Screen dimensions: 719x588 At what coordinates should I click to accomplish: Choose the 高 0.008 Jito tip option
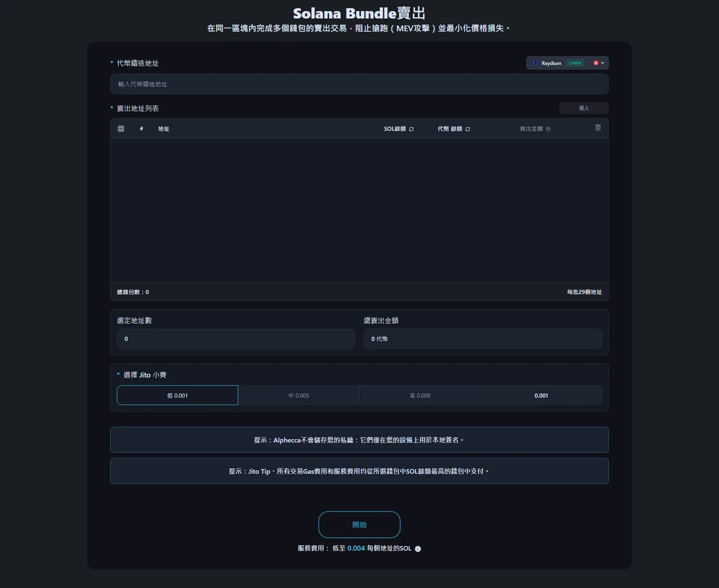[x=420, y=396]
